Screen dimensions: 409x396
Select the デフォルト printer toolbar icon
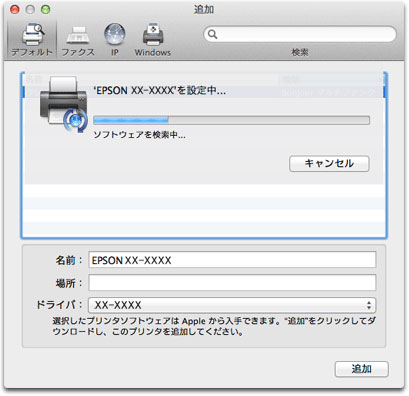(x=32, y=39)
